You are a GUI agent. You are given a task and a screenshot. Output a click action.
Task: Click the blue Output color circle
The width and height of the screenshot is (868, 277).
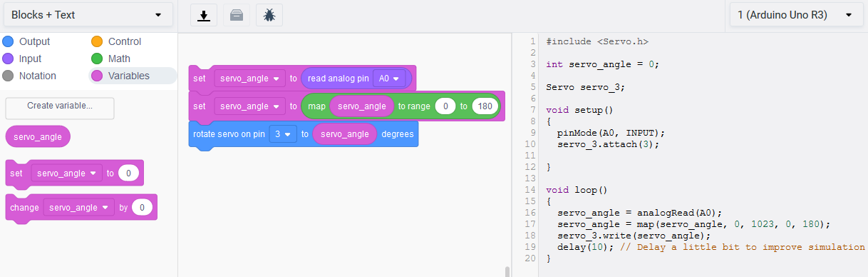[8, 41]
